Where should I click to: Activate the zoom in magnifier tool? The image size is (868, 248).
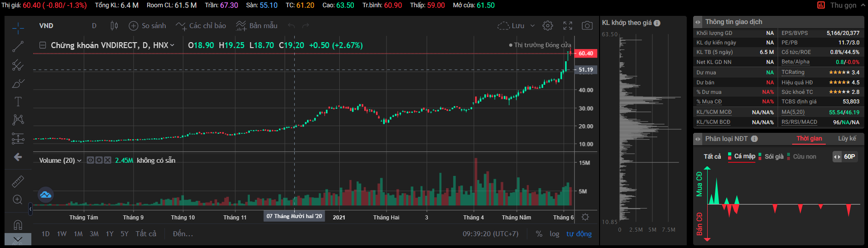point(18,199)
